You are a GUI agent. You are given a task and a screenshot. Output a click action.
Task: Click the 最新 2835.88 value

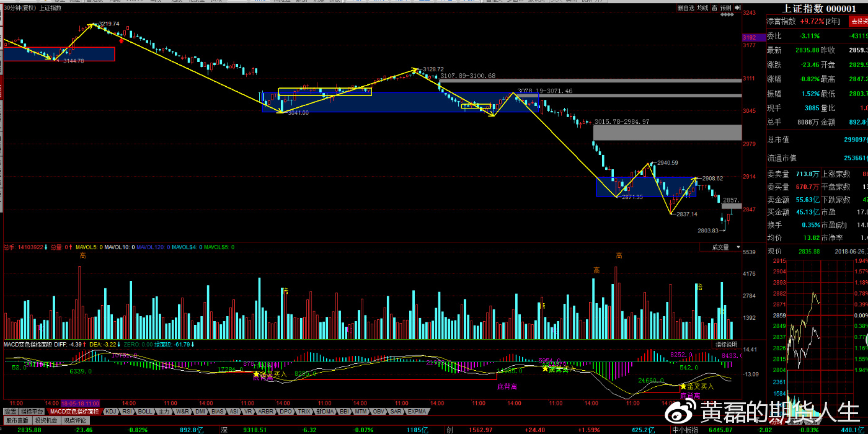807,50
